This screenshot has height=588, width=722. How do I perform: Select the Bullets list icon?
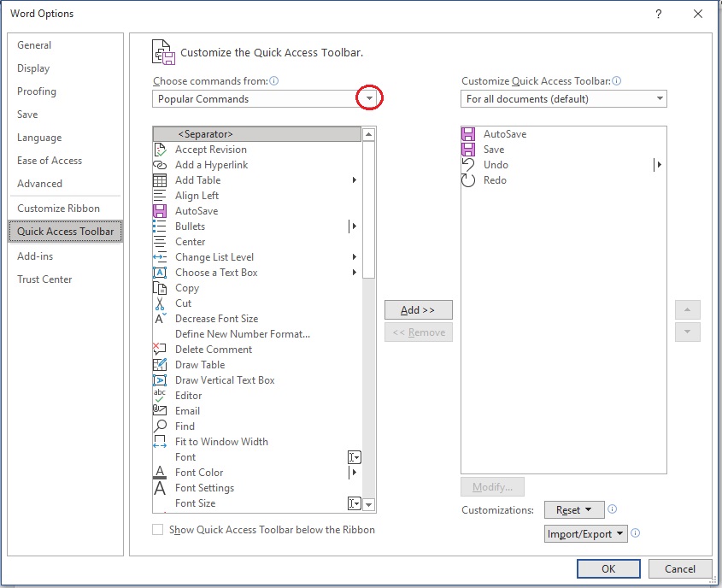pos(160,226)
